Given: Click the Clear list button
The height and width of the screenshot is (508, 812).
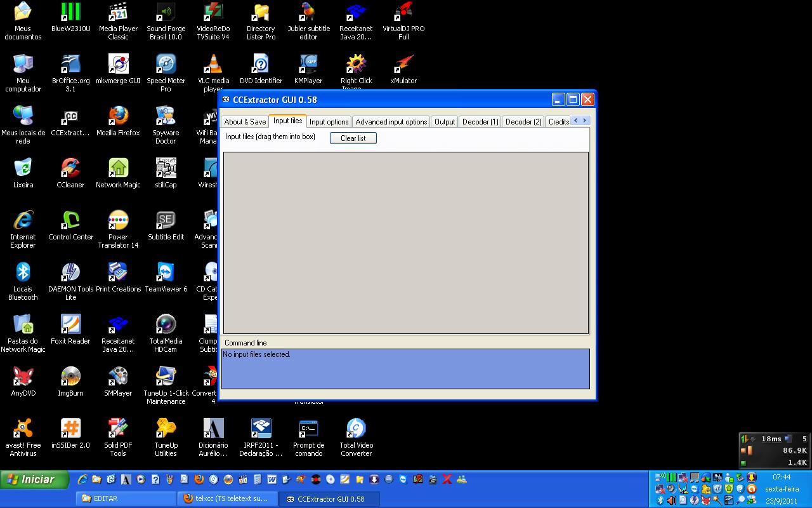Looking at the screenshot, I should [x=353, y=138].
